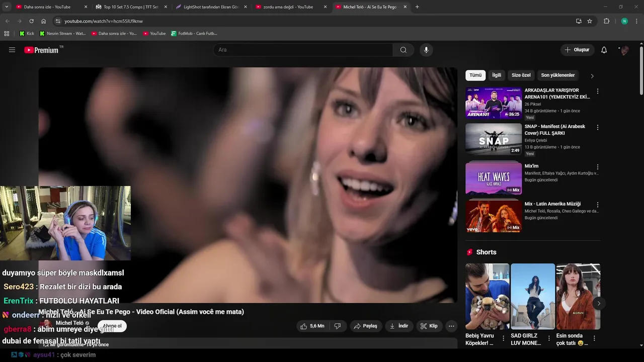Open Chrome profile N avatar

624,21
